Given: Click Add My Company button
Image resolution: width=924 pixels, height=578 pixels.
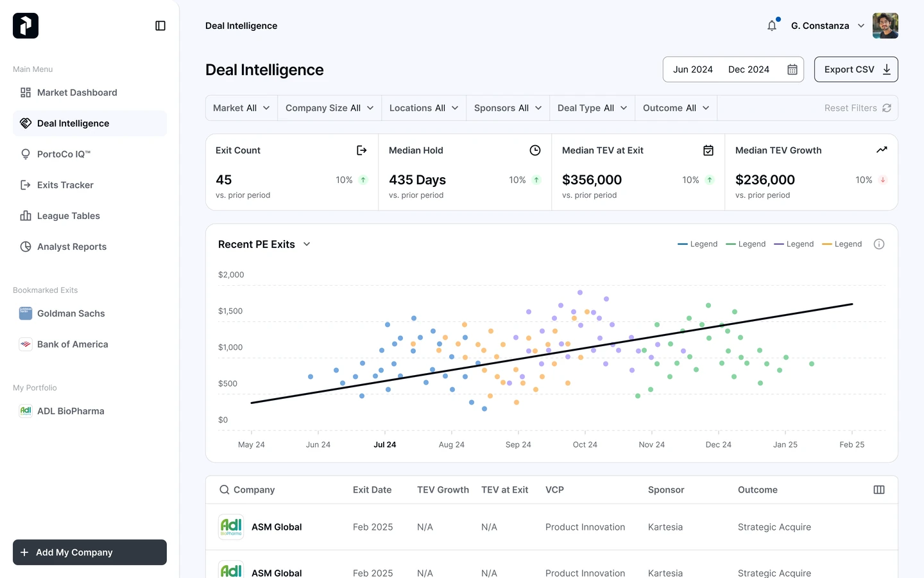Looking at the screenshot, I should click(90, 552).
